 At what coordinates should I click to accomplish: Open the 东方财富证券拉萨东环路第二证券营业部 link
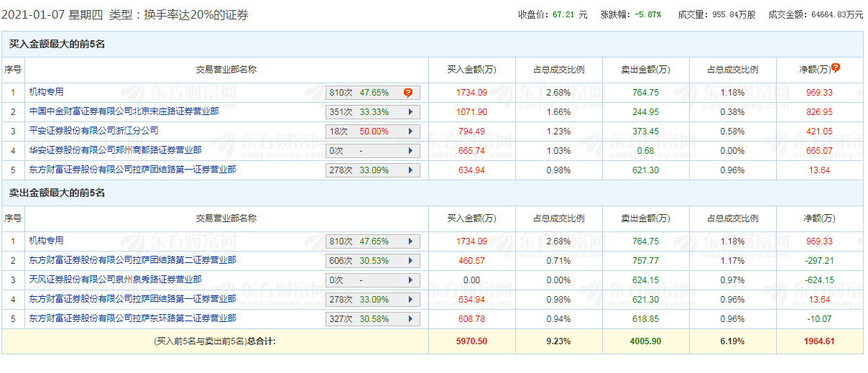tap(132, 318)
